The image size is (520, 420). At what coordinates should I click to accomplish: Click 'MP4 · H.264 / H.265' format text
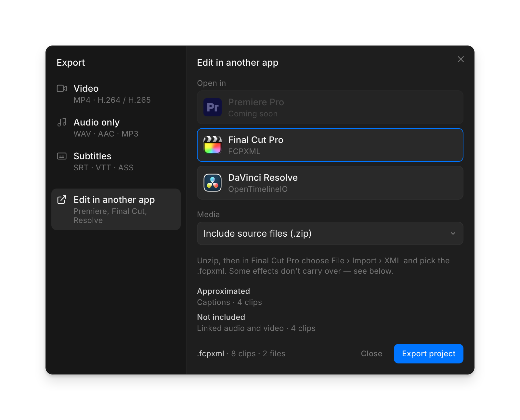pos(112,100)
